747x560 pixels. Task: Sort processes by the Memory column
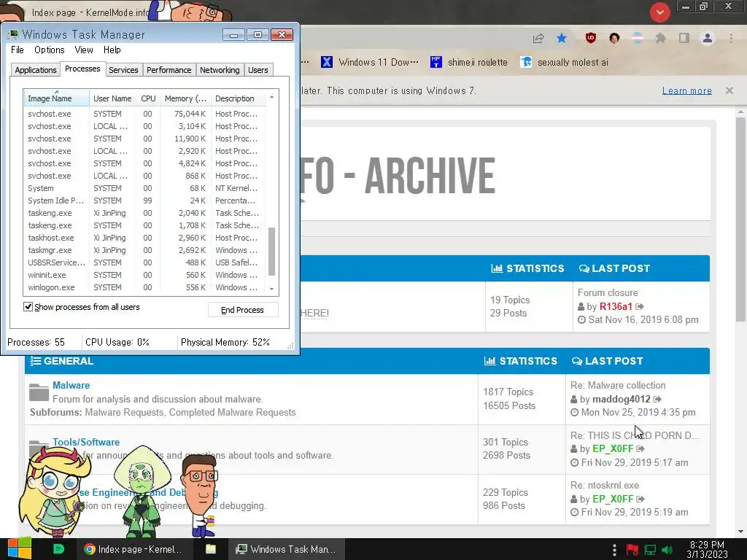185,98
